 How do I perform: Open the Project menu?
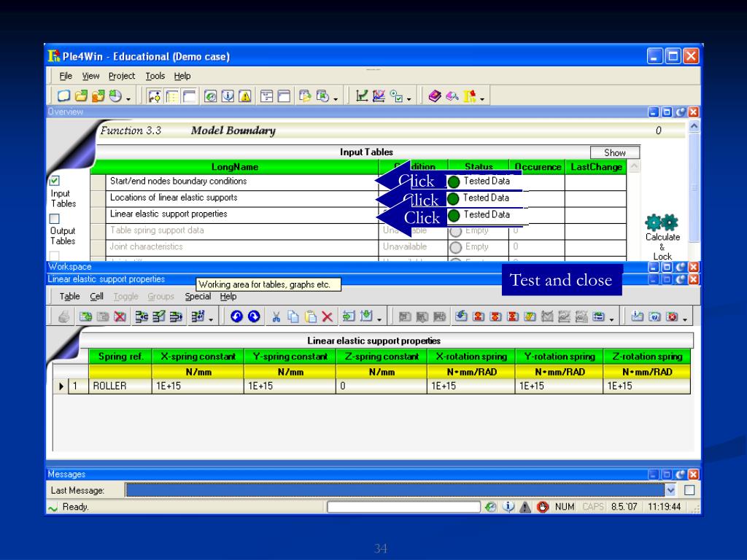tap(122, 76)
